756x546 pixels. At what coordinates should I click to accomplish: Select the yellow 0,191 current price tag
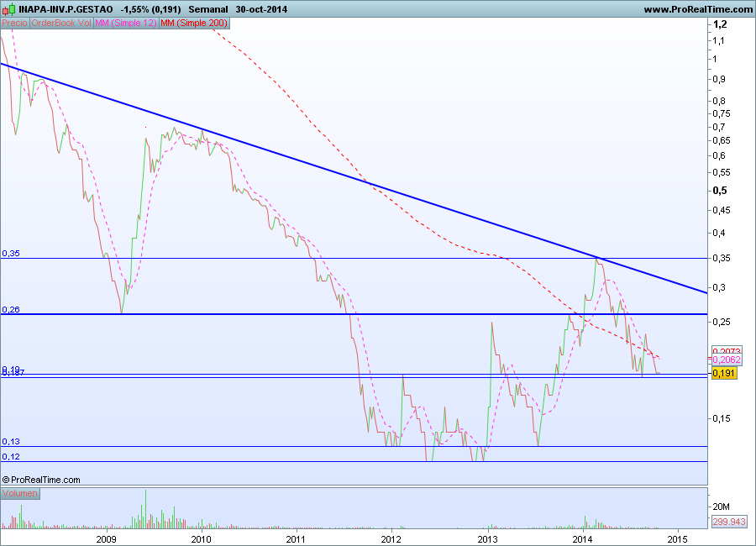(724, 373)
